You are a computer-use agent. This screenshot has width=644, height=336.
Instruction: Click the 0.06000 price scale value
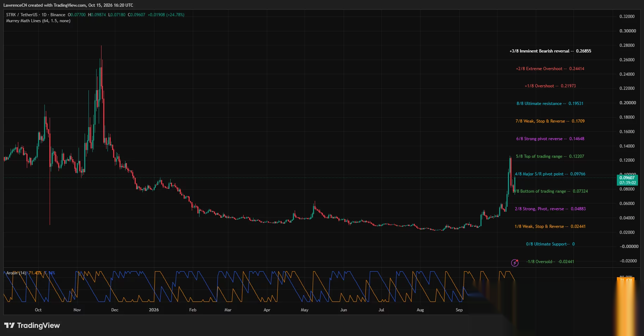tap(627, 204)
